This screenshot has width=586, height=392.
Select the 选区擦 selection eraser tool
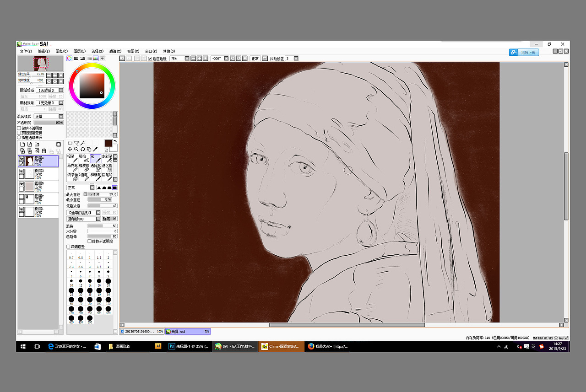(107, 167)
